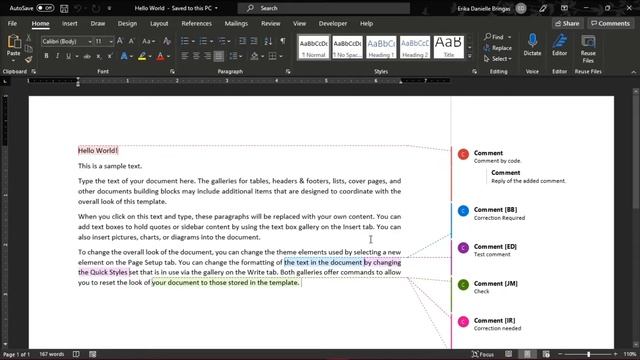Image resolution: width=640 pixels, height=360 pixels.
Task: Open the font size dropdown
Action: pyautogui.click(x=111, y=41)
